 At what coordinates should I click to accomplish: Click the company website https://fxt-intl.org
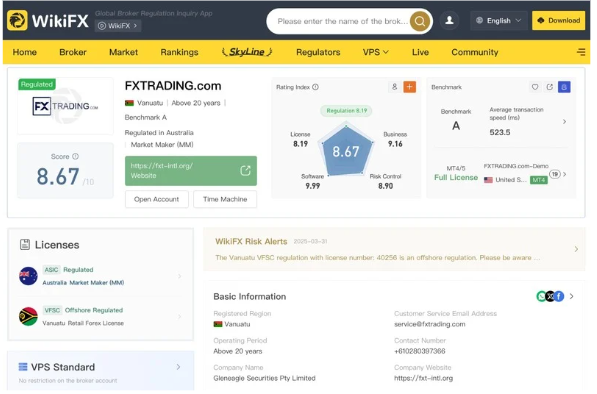click(423, 378)
